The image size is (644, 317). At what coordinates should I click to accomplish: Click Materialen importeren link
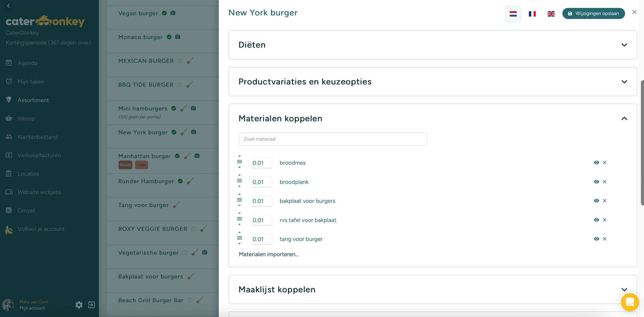pos(269,254)
